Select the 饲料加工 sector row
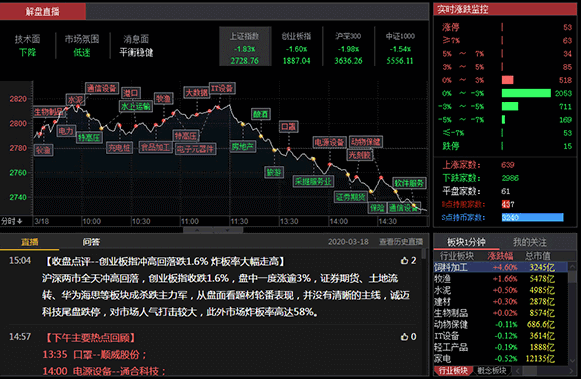Viewport: 581px width, 379px height. coord(500,267)
